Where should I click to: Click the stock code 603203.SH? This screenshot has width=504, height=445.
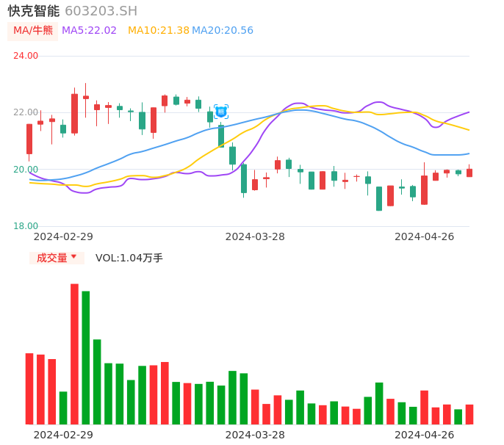pyautogui.click(x=101, y=11)
